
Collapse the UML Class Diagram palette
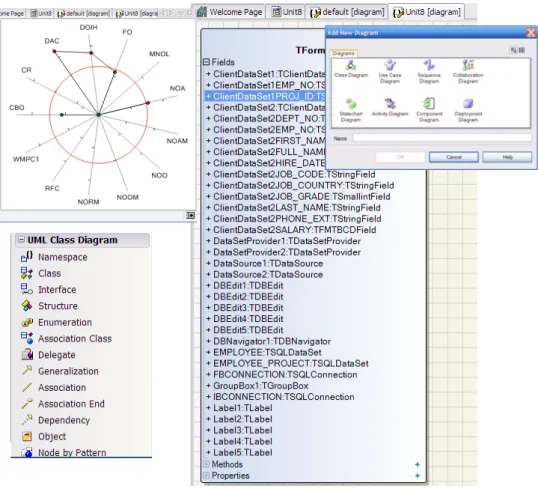pyautogui.click(x=21, y=239)
